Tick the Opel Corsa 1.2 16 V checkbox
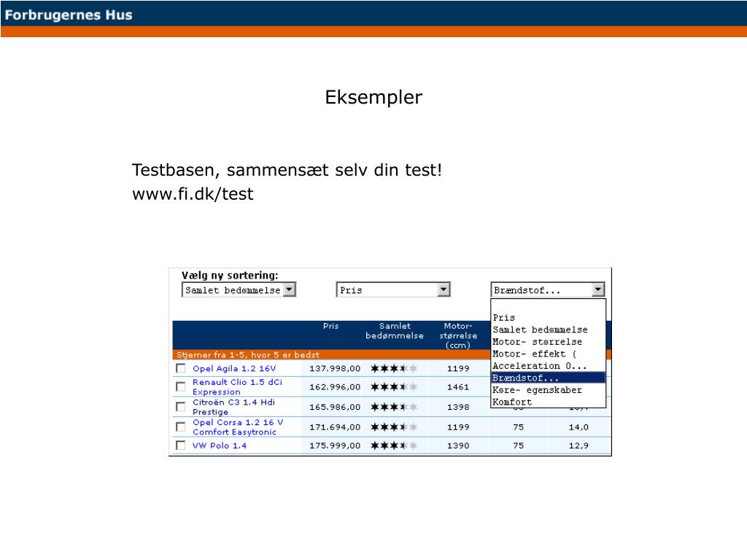The height and width of the screenshot is (560, 747). click(x=181, y=427)
